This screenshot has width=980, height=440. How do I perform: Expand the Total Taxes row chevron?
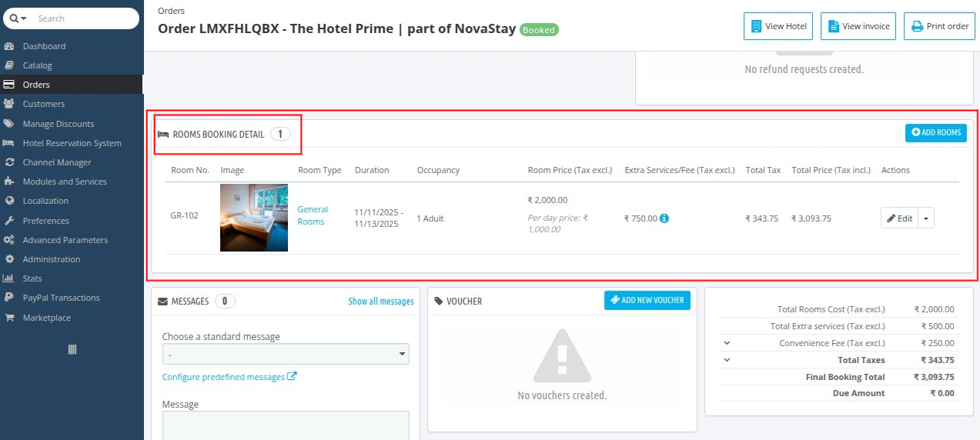coord(727,360)
